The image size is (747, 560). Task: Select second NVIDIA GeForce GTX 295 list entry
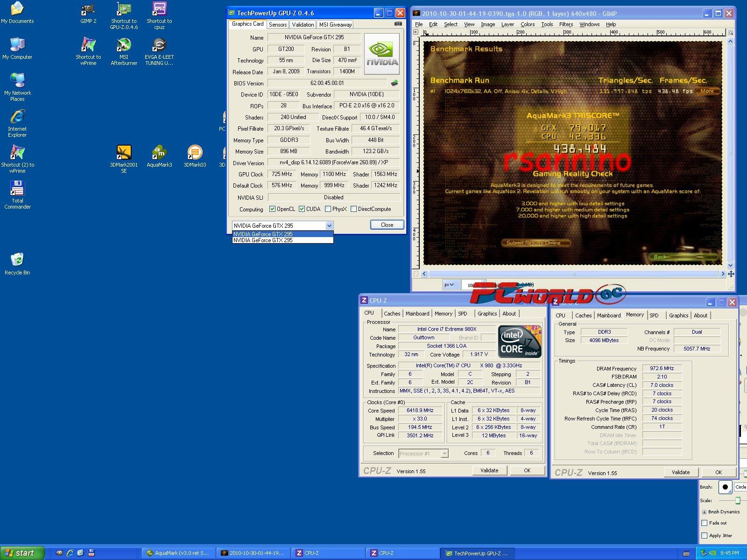tap(283, 240)
